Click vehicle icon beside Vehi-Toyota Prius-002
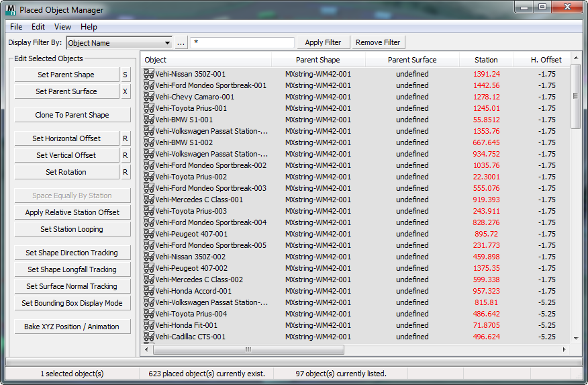 pos(149,176)
